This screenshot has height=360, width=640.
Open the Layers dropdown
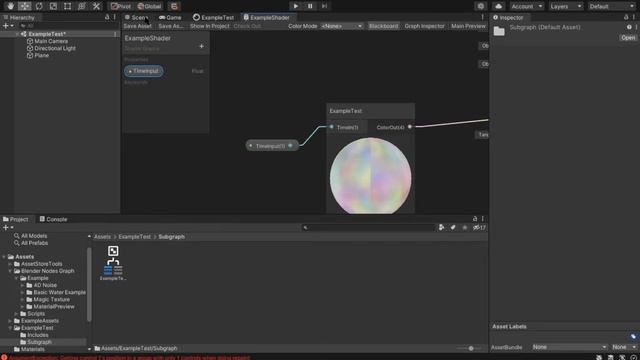[x=566, y=6]
